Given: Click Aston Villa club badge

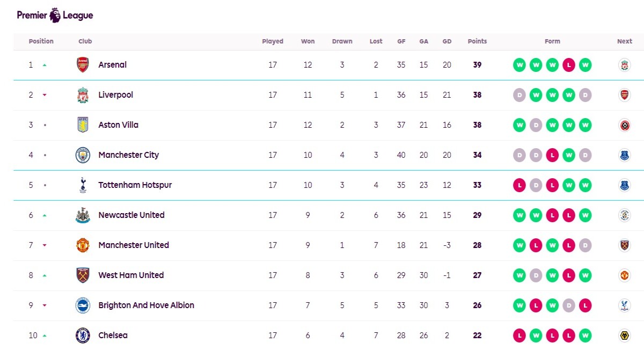Looking at the screenshot, I should tap(83, 125).
